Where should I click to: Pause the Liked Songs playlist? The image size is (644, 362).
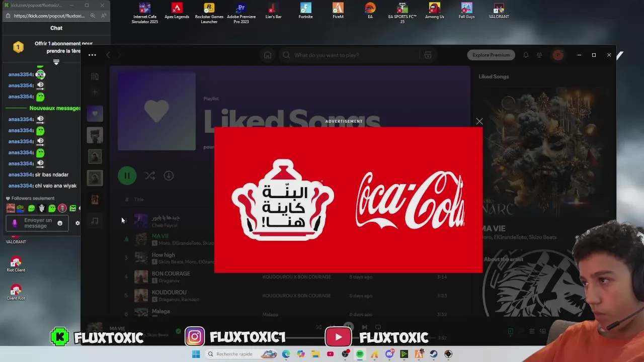127,175
